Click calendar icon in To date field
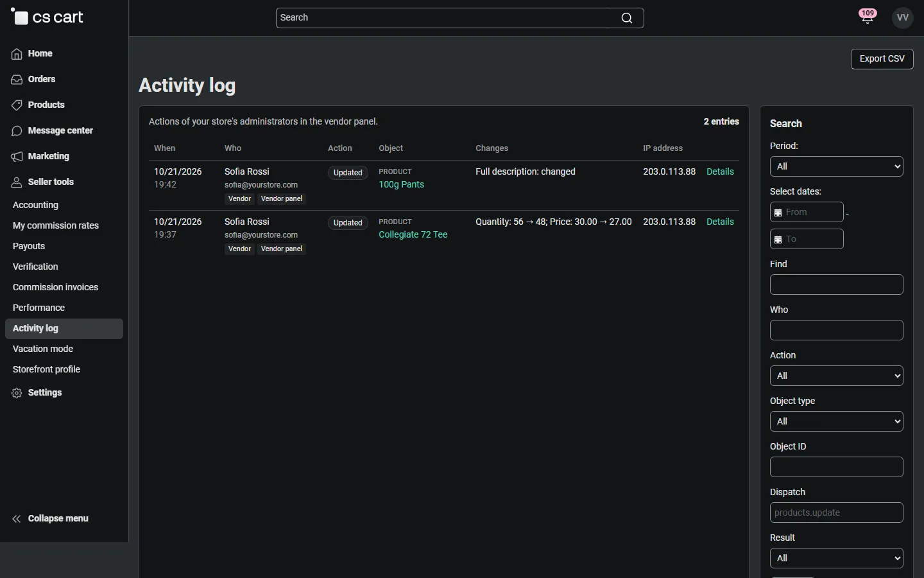 tap(778, 240)
